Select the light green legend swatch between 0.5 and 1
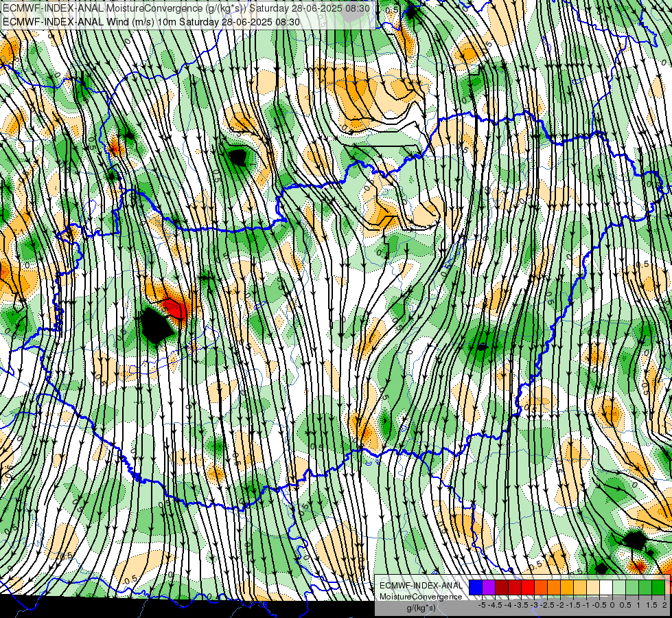Viewport: 672px width, 618px height. pyautogui.click(x=632, y=587)
